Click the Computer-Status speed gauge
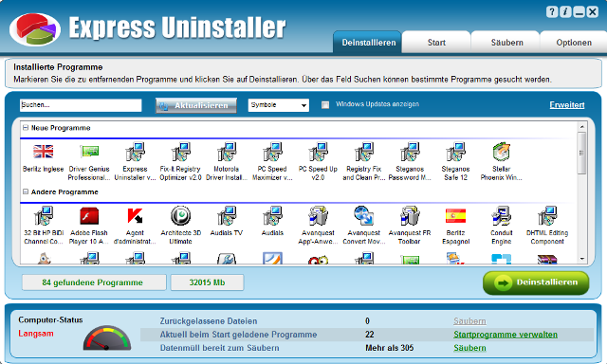Viewport: 607px width, 364px height. click(x=107, y=338)
